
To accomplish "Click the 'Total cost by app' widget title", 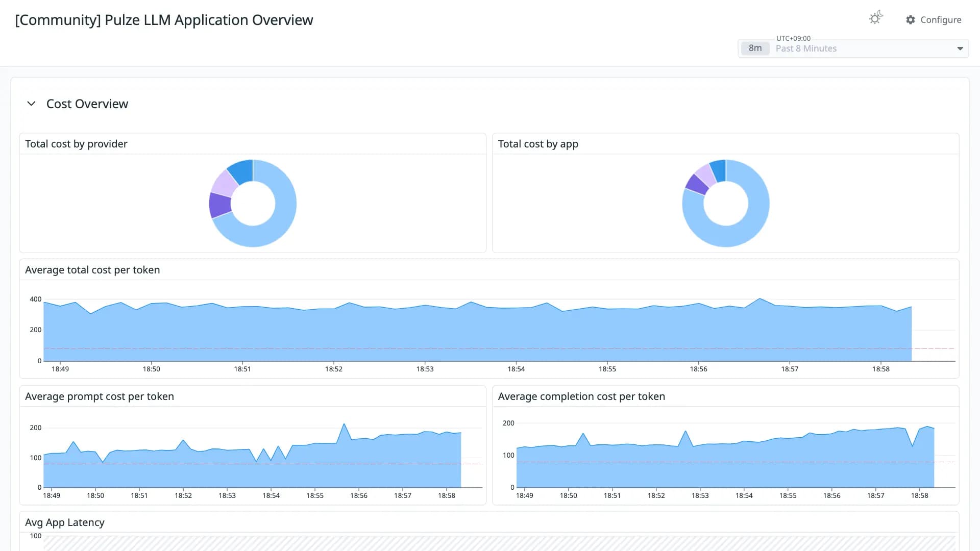I will coord(538,144).
